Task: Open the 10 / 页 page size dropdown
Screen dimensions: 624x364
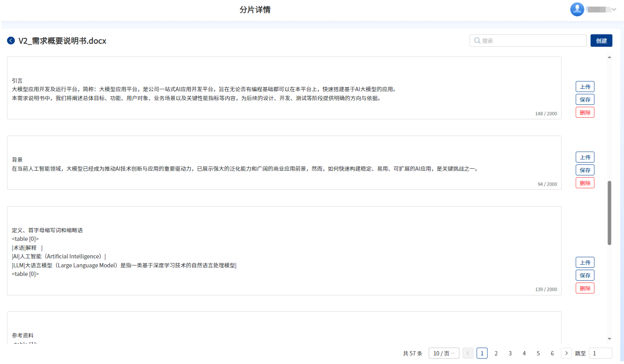Action: (444, 353)
